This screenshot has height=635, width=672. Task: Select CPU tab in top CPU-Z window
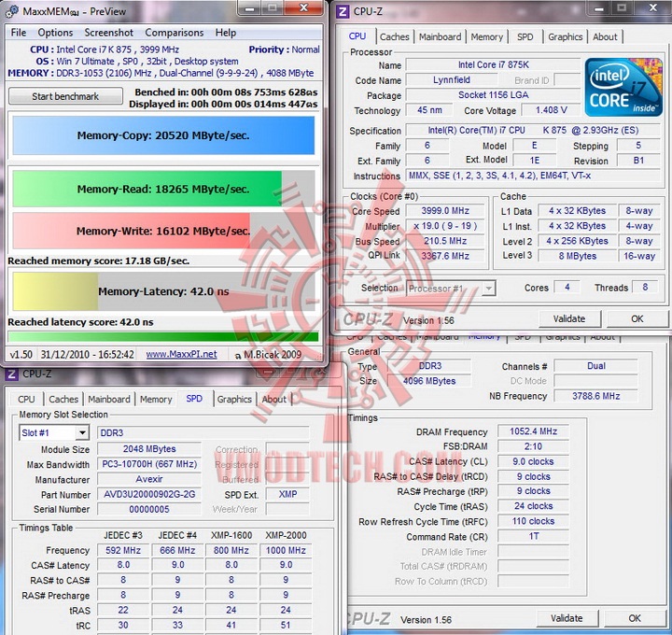(x=357, y=36)
